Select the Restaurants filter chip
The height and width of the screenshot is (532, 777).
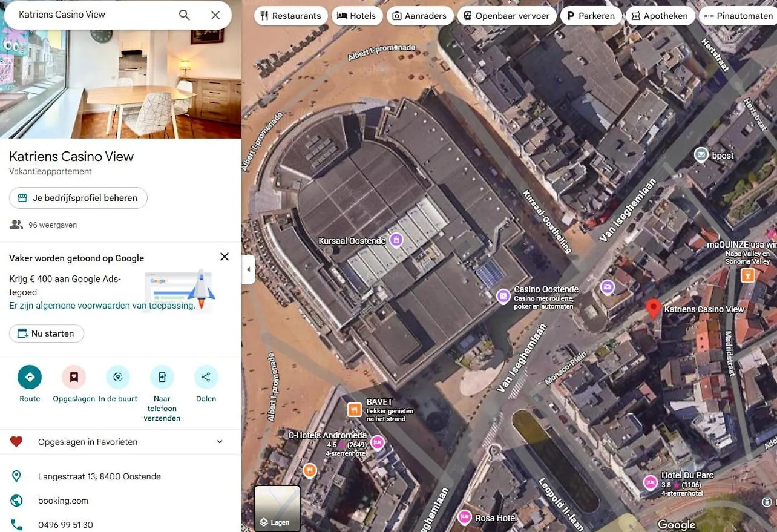pos(291,16)
